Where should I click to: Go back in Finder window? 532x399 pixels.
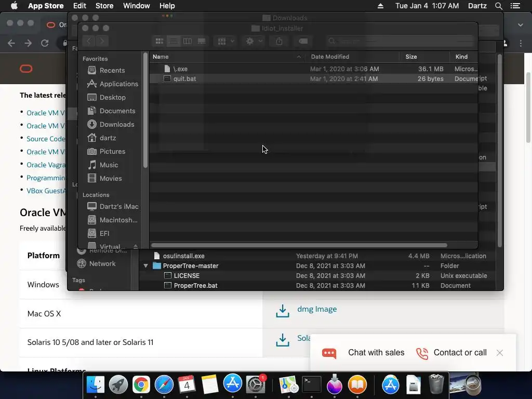coord(88,41)
